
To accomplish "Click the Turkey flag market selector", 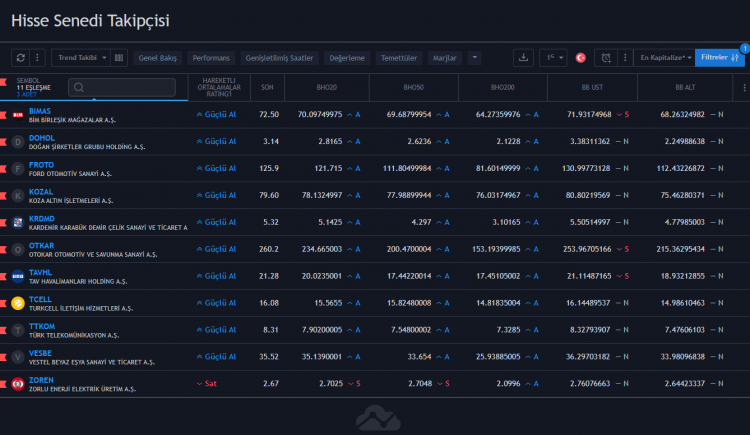I will (x=581, y=58).
